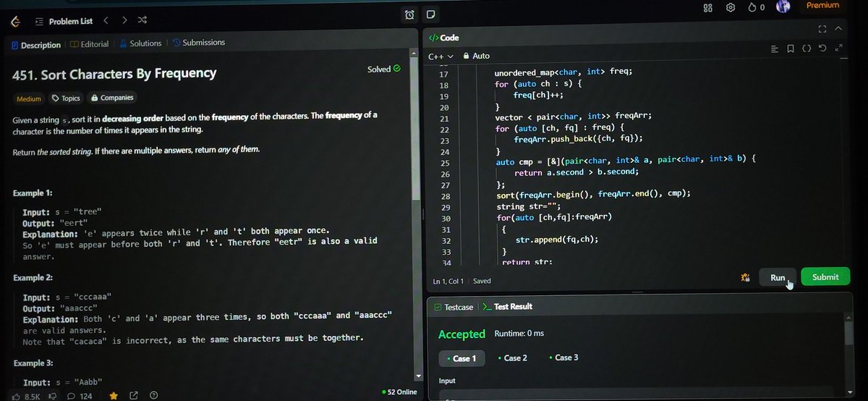
Task: Go to the next problem arrow
Action: [125, 21]
